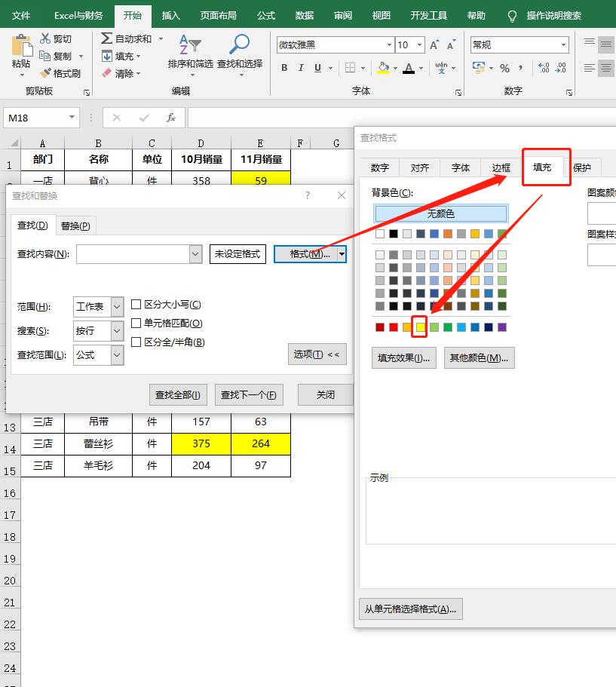Image resolution: width=616 pixels, height=687 pixels.
Task: Click the 查找全部 button
Action: (178, 394)
